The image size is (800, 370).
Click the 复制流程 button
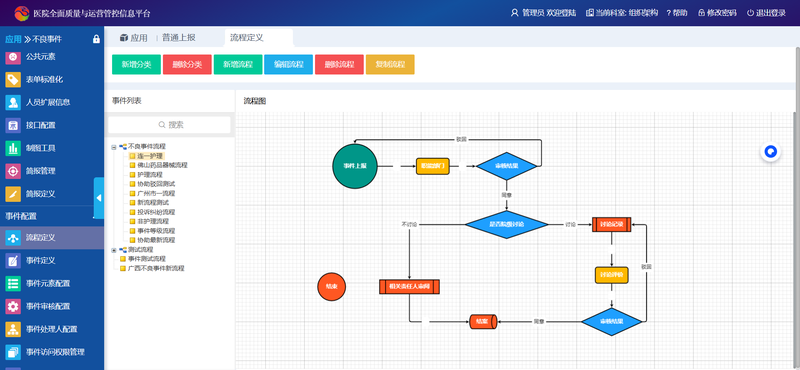(x=390, y=65)
